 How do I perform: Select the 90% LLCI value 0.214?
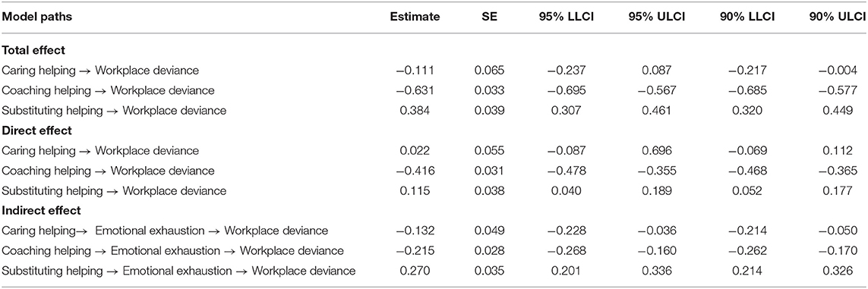750,271
